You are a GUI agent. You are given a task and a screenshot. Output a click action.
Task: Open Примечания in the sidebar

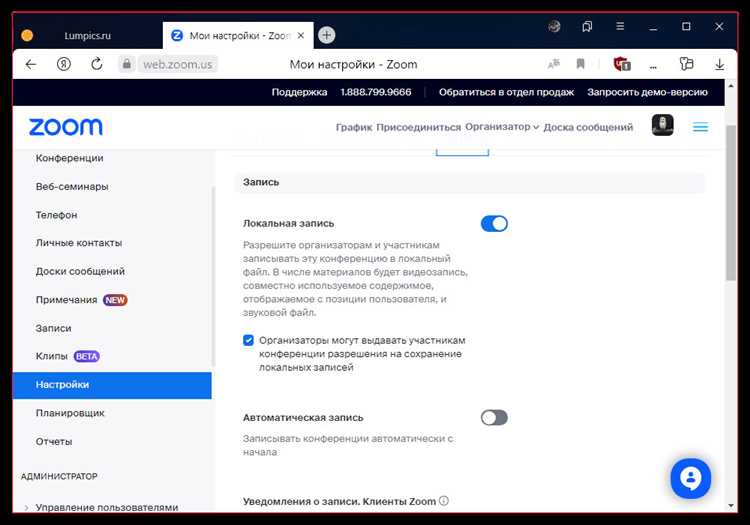(x=81, y=300)
